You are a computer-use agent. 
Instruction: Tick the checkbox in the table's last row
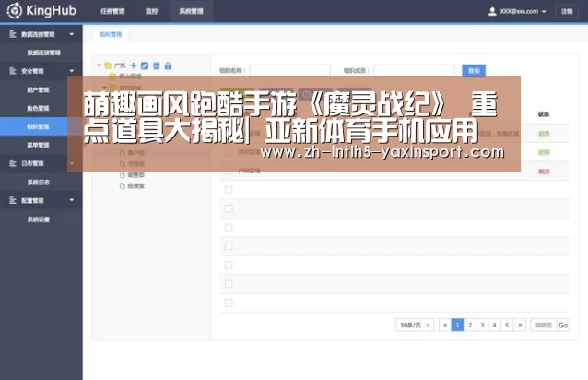229,303
